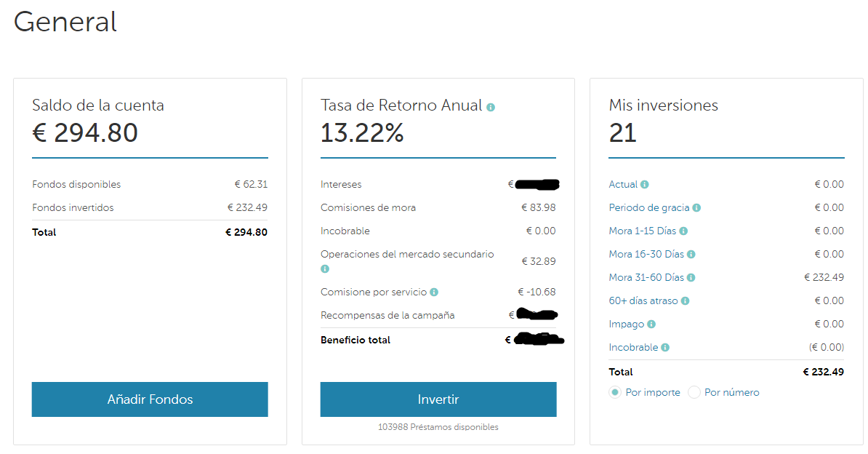Image resolution: width=868 pixels, height=454 pixels.
Task: Open the Mora 31-60 Días link
Action: tap(646, 278)
